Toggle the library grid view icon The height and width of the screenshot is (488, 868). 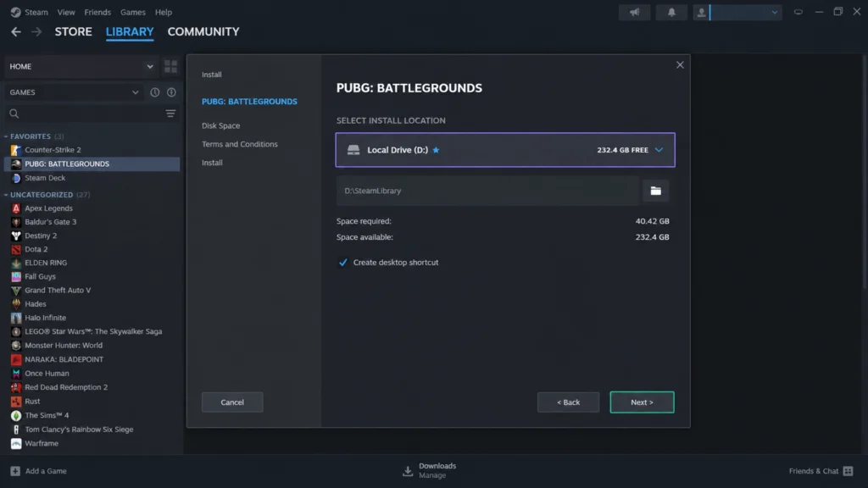pyautogui.click(x=170, y=66)
